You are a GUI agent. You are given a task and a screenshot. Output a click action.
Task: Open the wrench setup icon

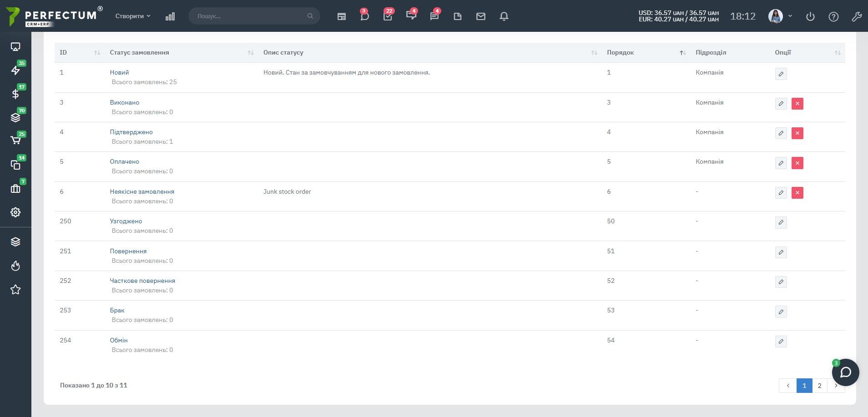pos(857,16)
